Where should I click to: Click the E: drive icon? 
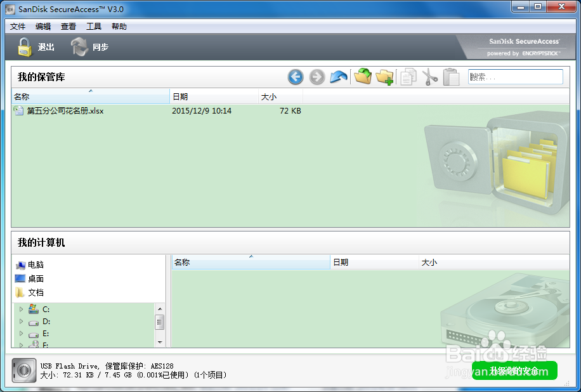(x=34, y=334)
